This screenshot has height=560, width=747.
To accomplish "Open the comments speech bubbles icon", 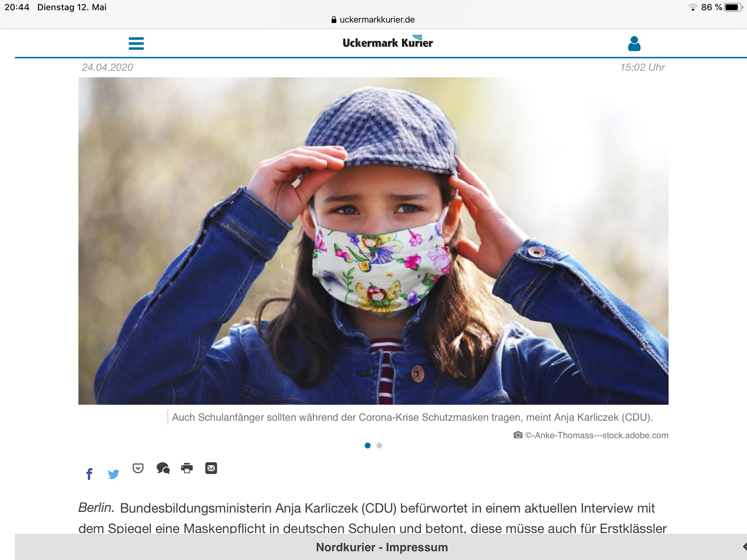I will (163, 468).
